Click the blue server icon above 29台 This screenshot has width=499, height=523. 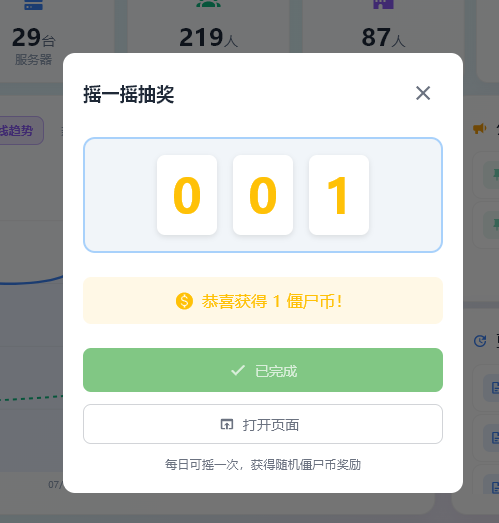coord(33,5)
